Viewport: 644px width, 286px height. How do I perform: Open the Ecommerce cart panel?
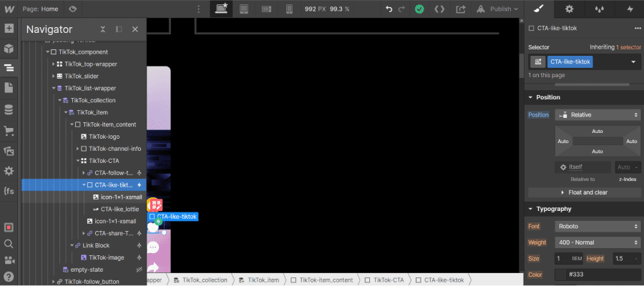9,131
